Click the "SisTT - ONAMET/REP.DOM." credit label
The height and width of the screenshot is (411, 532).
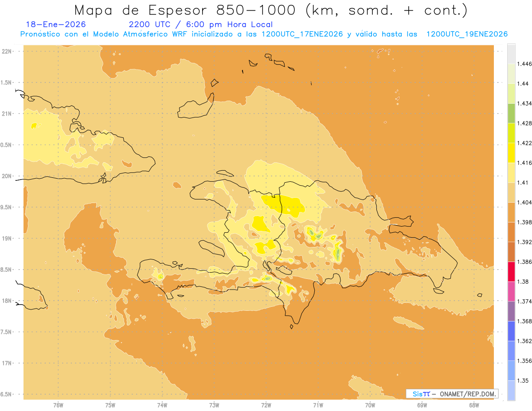[452, 394]
